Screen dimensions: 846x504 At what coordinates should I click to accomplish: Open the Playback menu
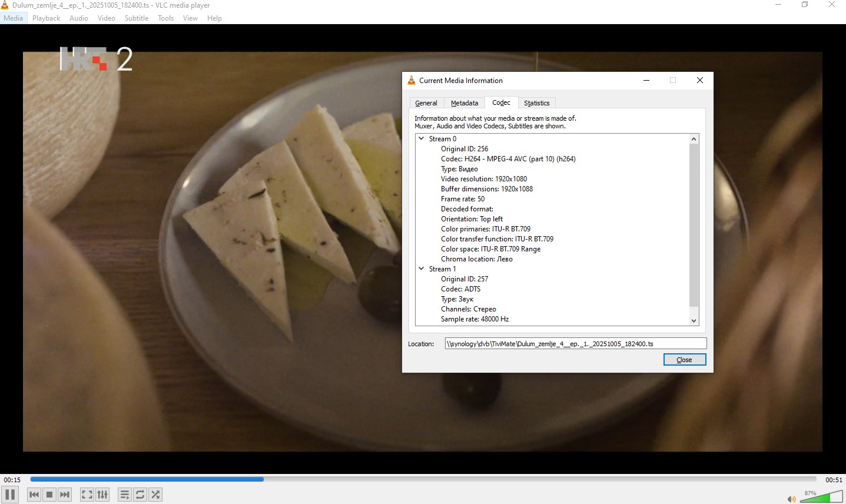point(46,18)
